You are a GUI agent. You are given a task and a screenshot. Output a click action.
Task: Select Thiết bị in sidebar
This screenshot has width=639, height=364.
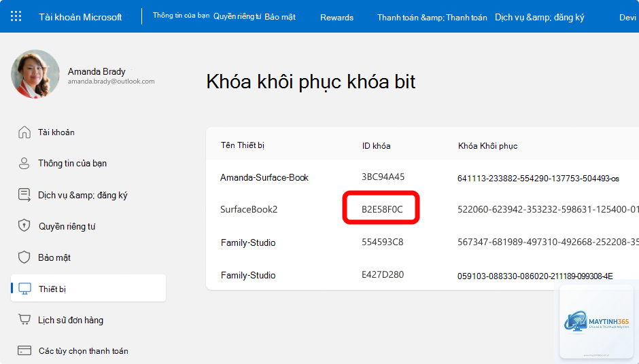(88, 288)
